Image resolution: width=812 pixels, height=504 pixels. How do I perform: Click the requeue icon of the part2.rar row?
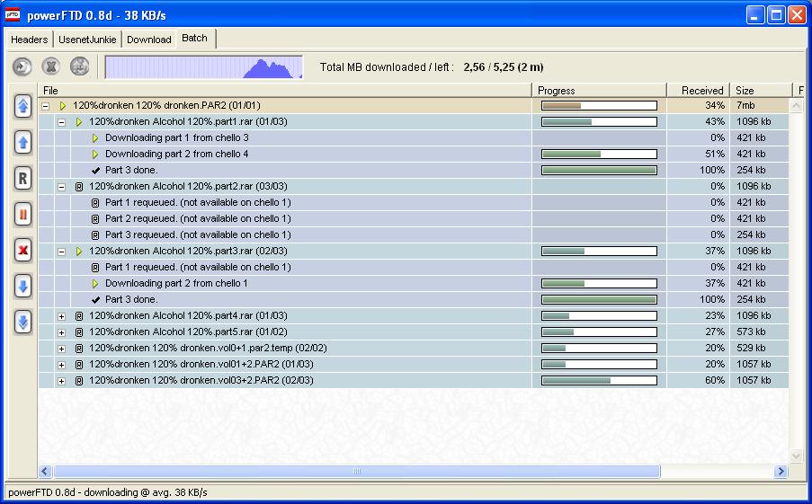click(x=79, y=187)
